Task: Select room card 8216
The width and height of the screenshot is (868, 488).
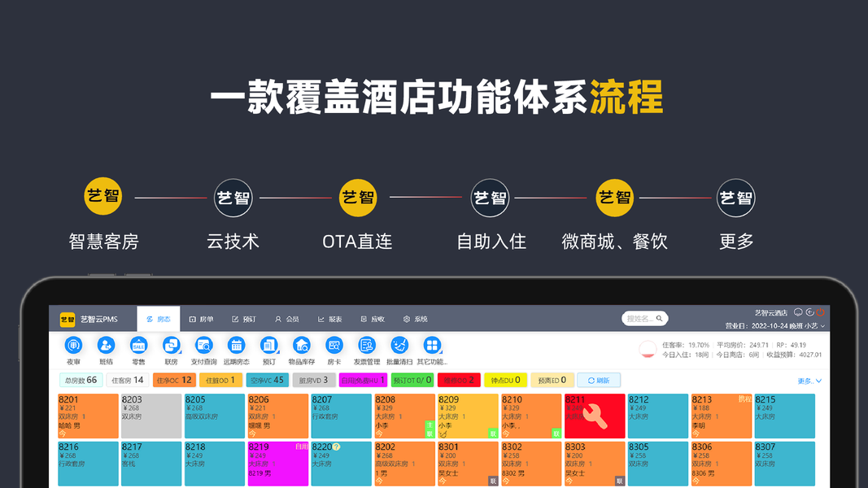Action: click(88, 464)
